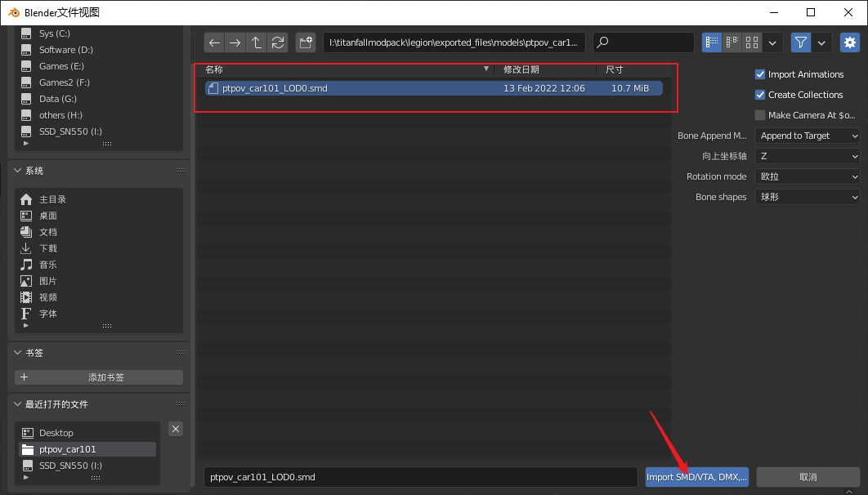Open recent ptpov_car101 folder
The image size is (868, 495).
click(87, 449)
